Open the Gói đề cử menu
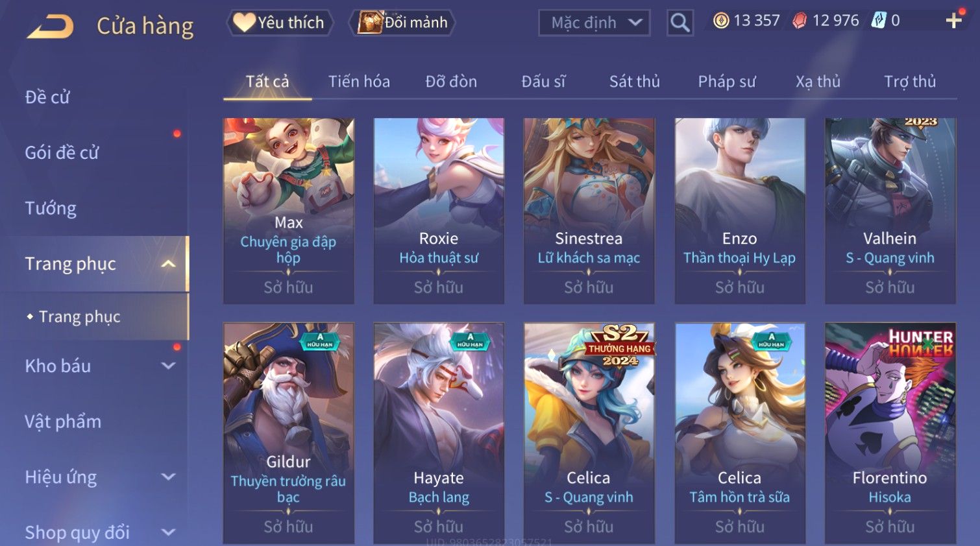Viewport: 980px width, 546px height. click(x=62, y=152)
